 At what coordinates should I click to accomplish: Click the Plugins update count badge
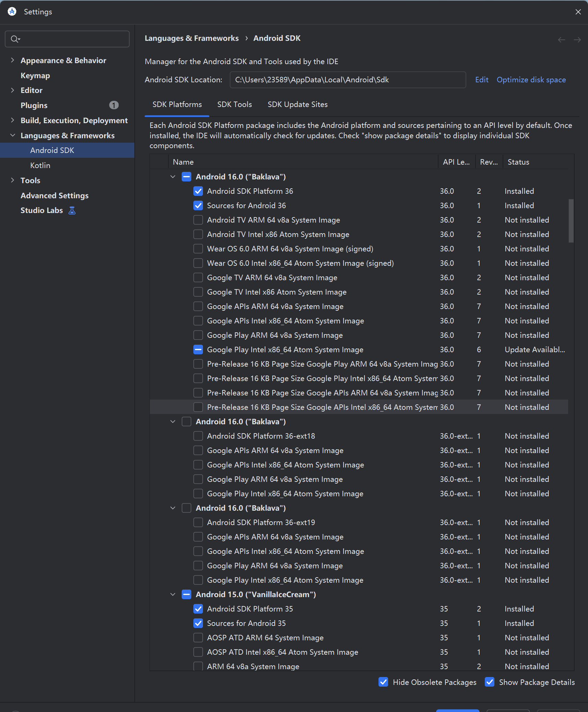[114, 105]
